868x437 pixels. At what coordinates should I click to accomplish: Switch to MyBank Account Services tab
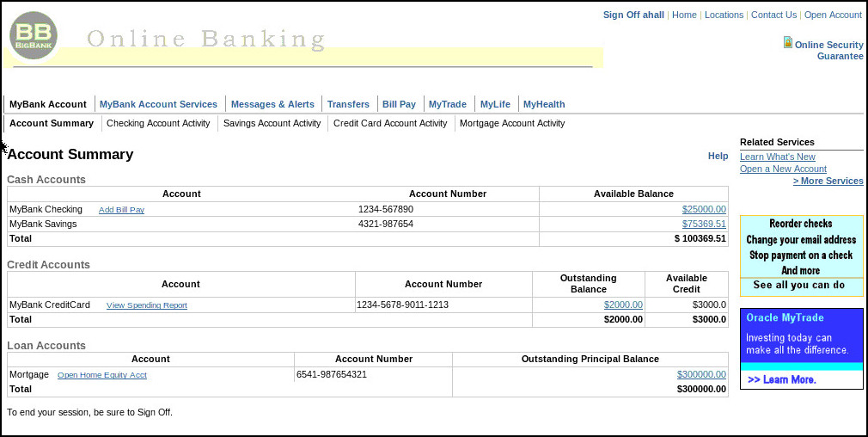158,104
